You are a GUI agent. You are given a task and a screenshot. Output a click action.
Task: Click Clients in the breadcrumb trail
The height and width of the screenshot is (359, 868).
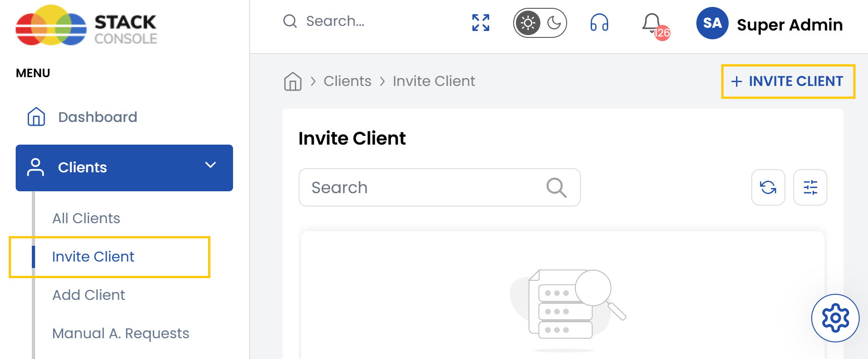tap(347, 81)
